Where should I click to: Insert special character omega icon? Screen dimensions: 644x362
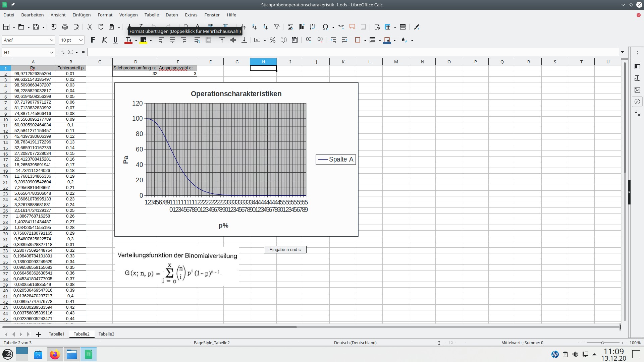coord(325,27)
